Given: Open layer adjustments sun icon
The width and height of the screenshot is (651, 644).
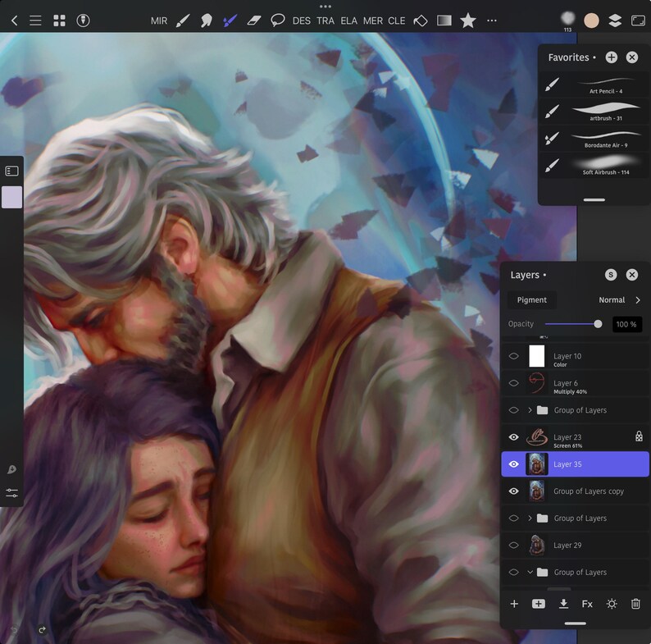Looking at the screenshot, I should pos(612,604).
